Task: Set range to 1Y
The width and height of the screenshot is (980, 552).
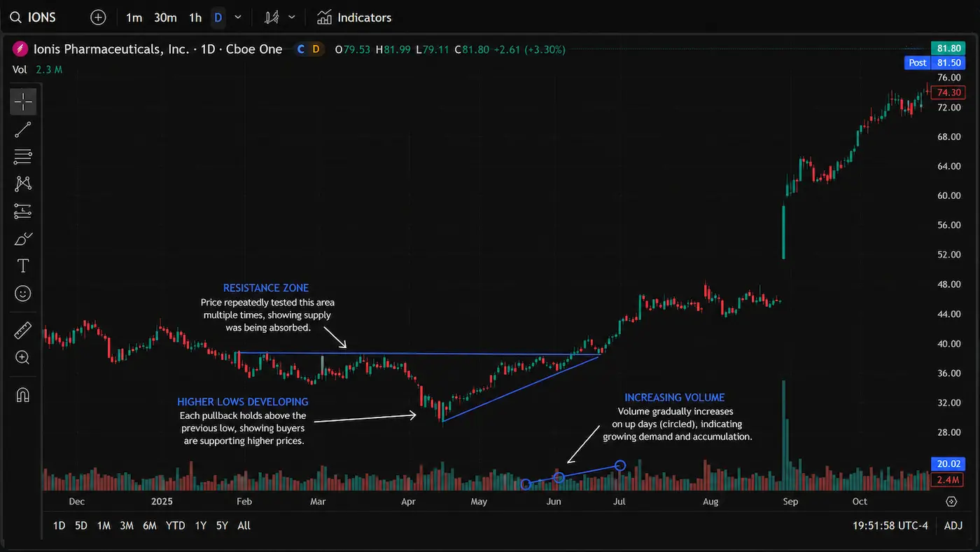Action: [x=201, y=525]
